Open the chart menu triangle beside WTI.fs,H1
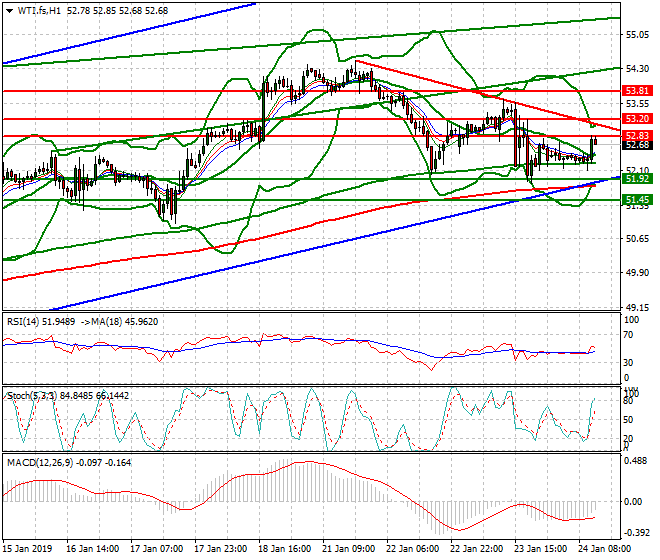 [10, 11]
